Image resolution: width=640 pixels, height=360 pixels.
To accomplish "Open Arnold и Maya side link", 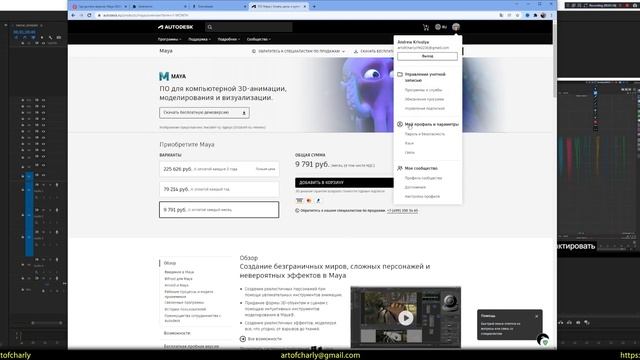I will pos(176,285).
